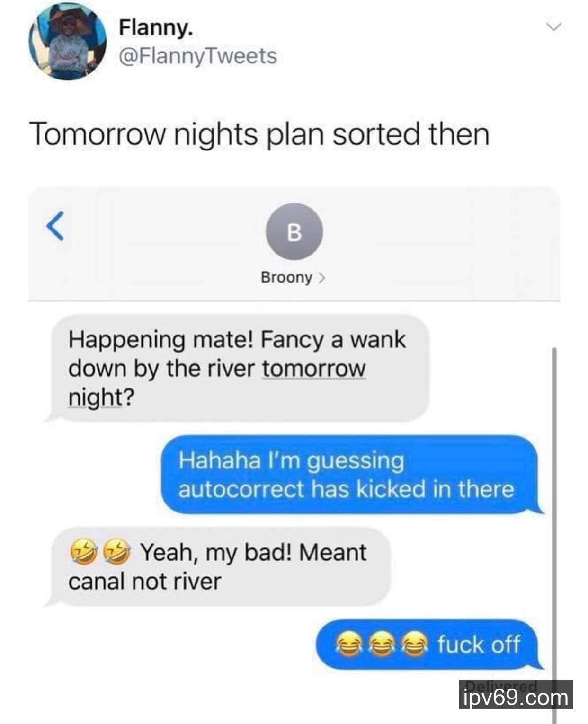Open the gray B contact avatar
588x724 pixels.
pos(294,232)
